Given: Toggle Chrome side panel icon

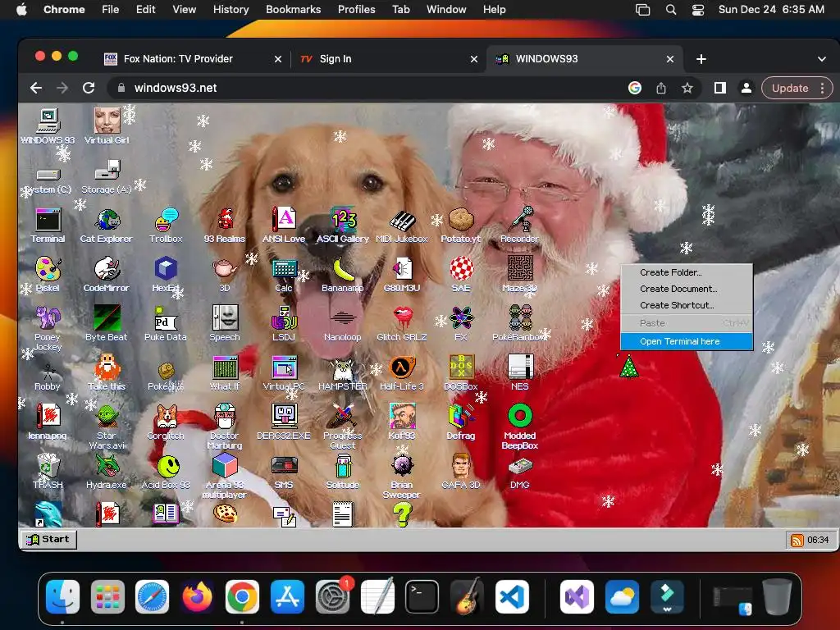Looking at the screenshot, I should pos(720,88).
